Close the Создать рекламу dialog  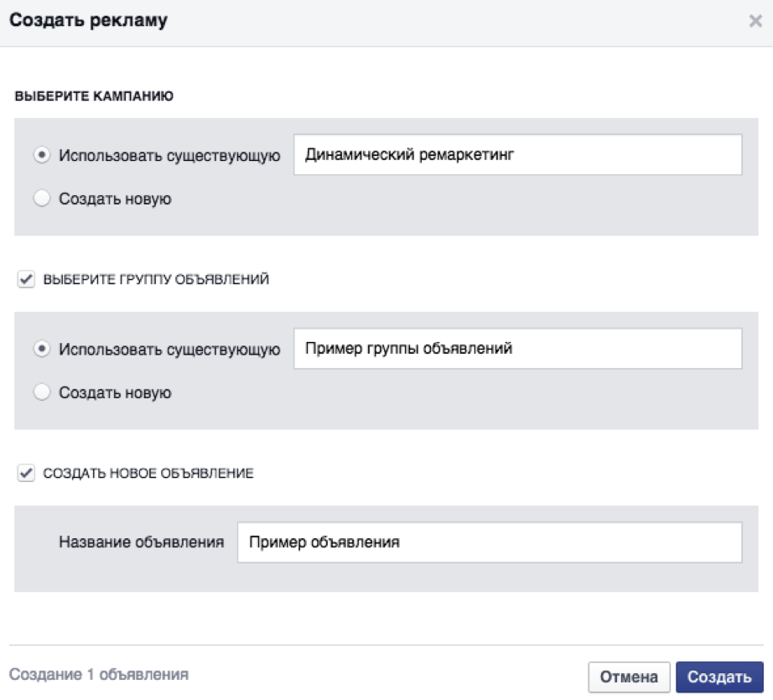(x=755, y=22)
